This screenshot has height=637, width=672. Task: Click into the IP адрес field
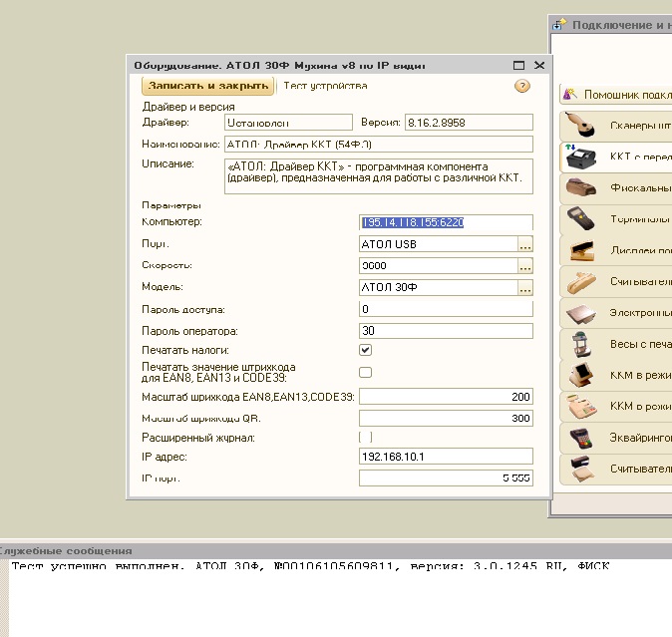[x=445, y=457]
